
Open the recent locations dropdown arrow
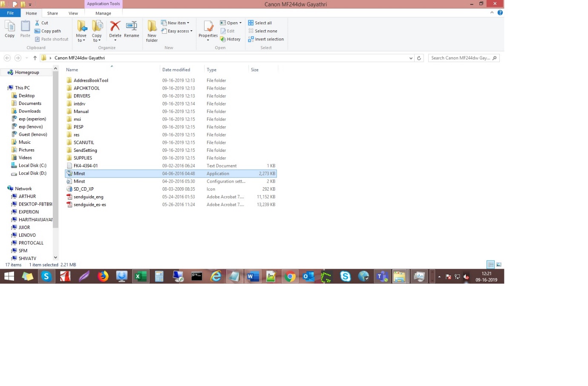pos(26,58)
